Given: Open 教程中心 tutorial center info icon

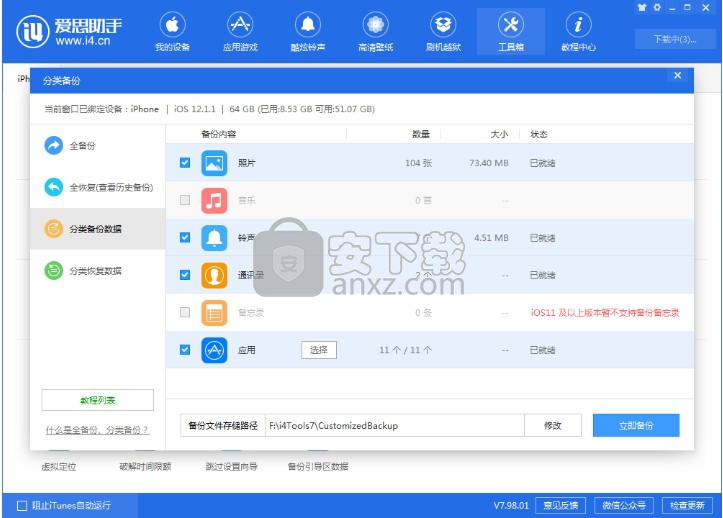Looking at the screenshot, I should click(x=578, y=25).
